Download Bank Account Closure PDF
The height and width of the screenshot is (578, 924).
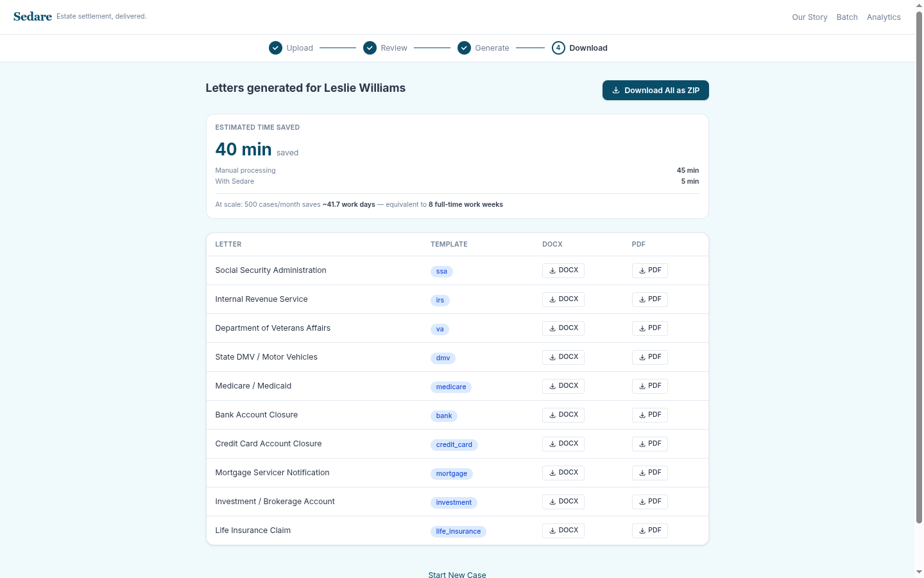point(649,415)
